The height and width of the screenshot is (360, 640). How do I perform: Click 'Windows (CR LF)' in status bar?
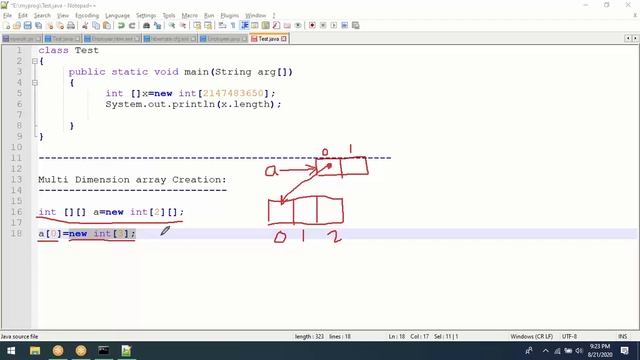(x=531, y=336)
